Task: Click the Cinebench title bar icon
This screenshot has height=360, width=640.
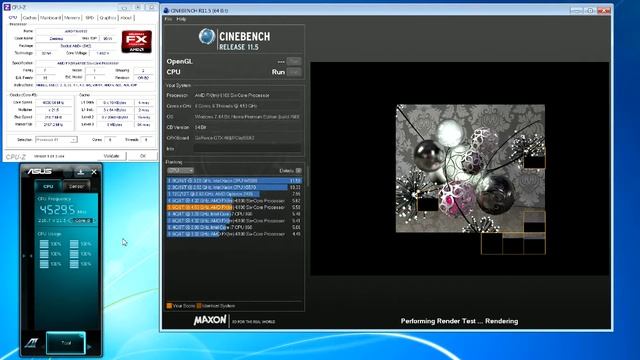Action: 166,11
